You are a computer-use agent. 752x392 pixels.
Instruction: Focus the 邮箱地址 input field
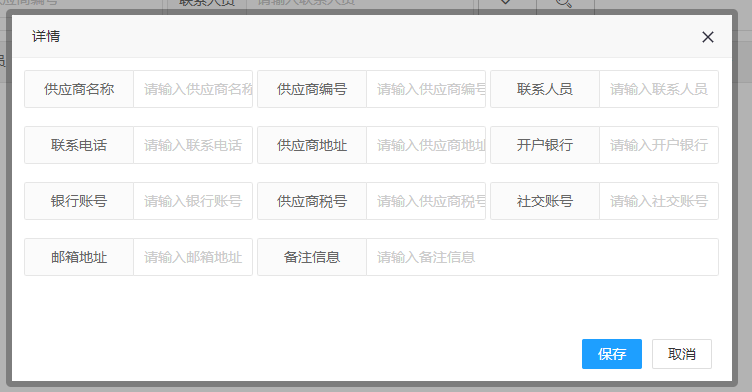[x=193, y=257]
